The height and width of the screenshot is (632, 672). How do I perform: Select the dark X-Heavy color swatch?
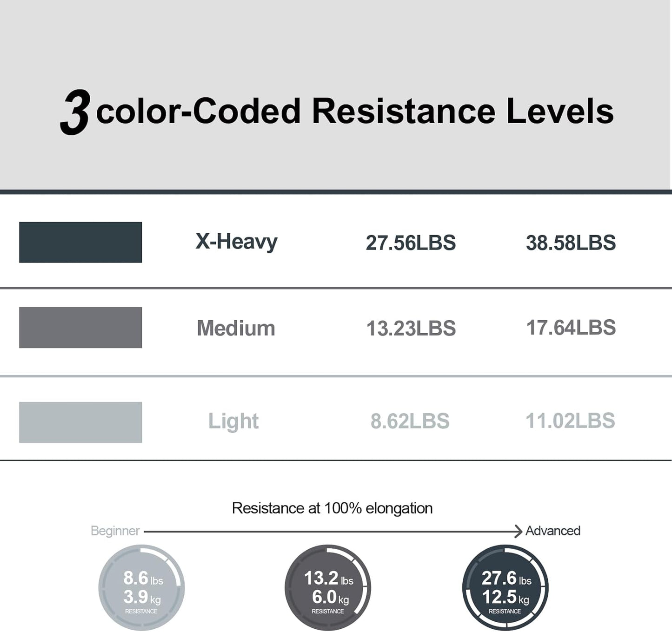coord(80,242)
